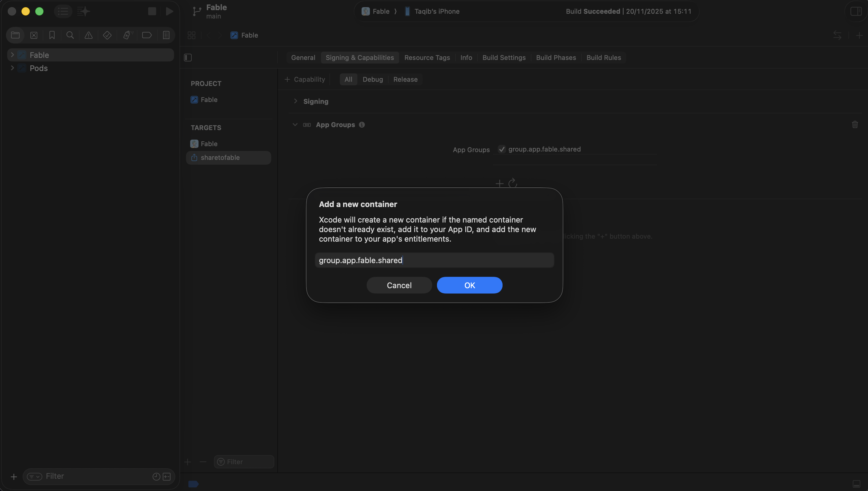This screenshot has width=868, height=491.
Task: Open the Bookmark navigator
Action: pos(52,35)
